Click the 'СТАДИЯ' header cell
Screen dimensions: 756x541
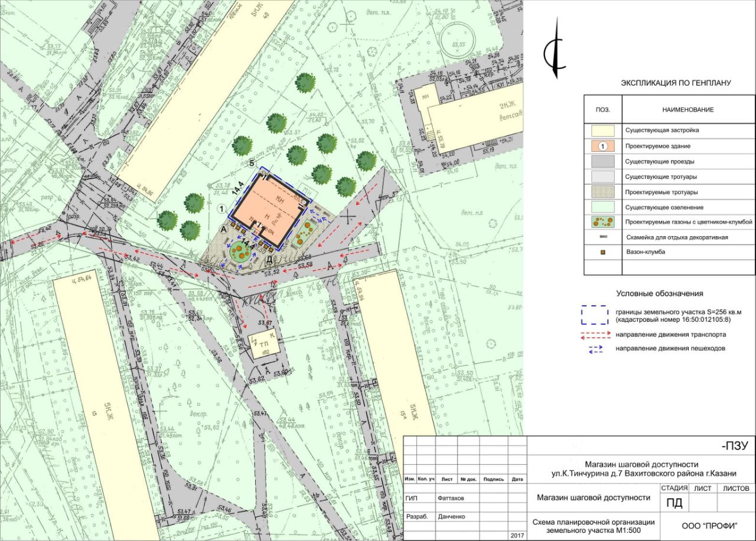click(674, 488)
